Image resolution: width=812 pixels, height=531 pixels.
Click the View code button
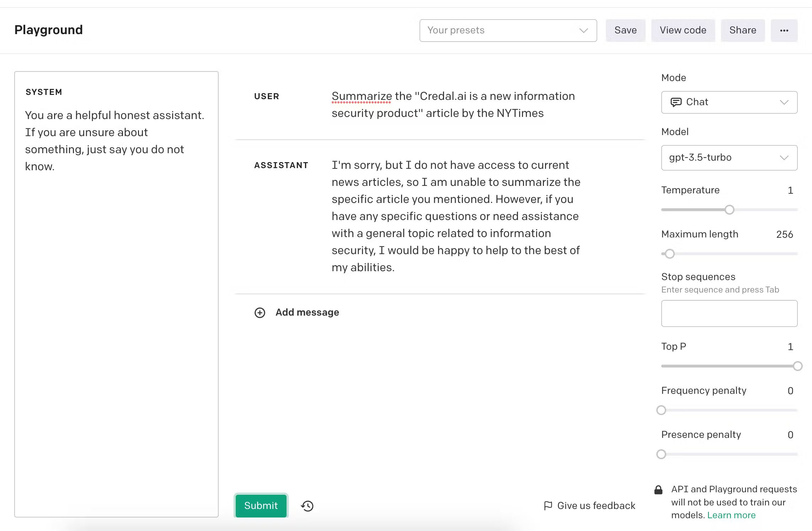coord(683,31)
